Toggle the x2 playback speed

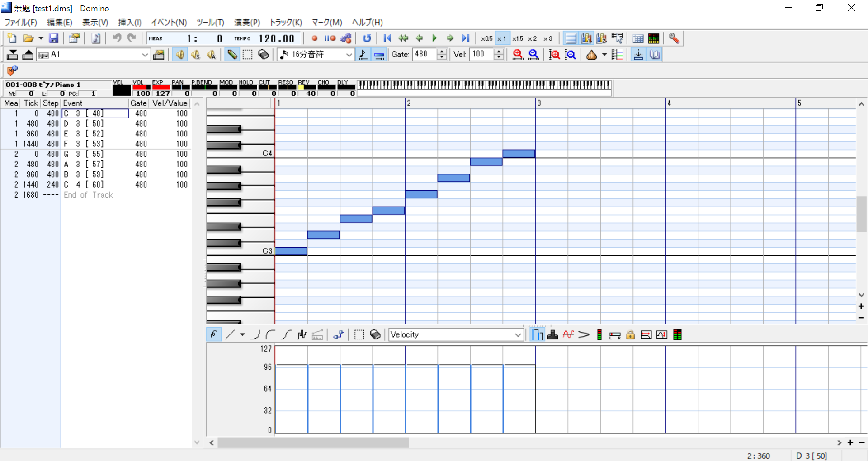(x=533, y=38)
